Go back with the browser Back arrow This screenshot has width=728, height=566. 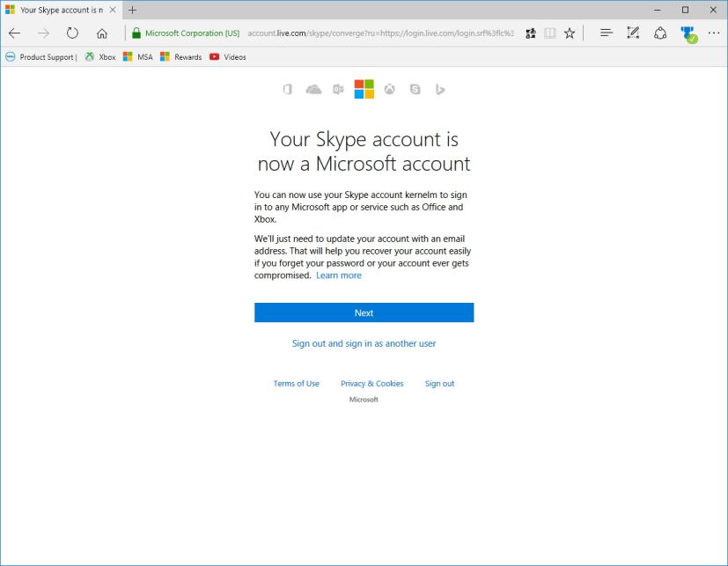click(x=14, y=33)
